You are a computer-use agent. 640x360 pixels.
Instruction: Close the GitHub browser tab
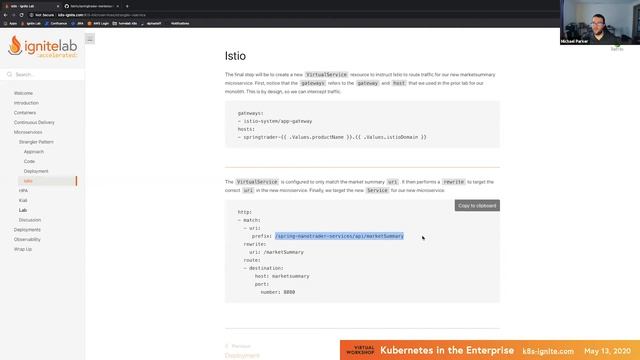coord(118,6)
